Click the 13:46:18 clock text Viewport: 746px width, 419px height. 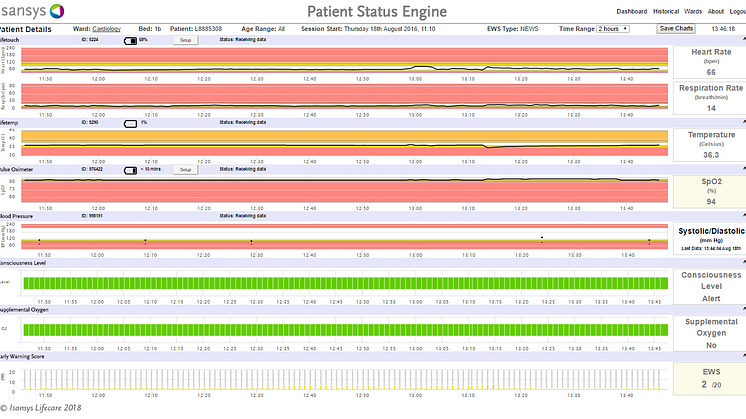[723, 29]
